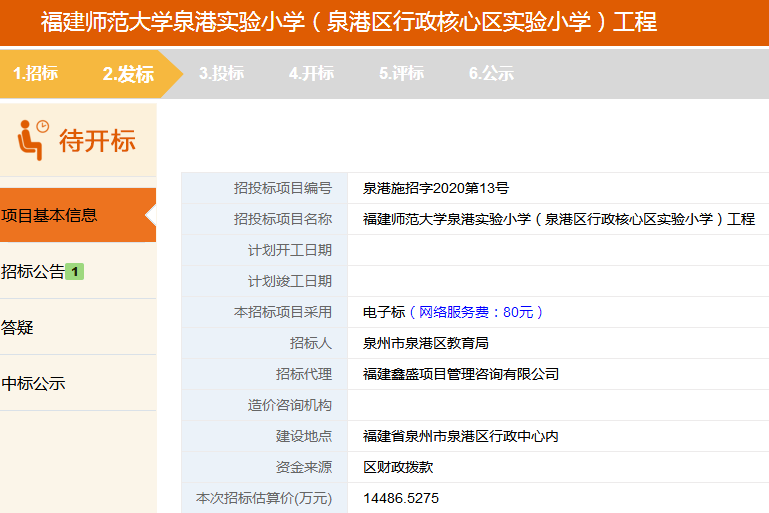
Task: Click the estimate value 14486.5275
Action: click(x=401, y=498)
